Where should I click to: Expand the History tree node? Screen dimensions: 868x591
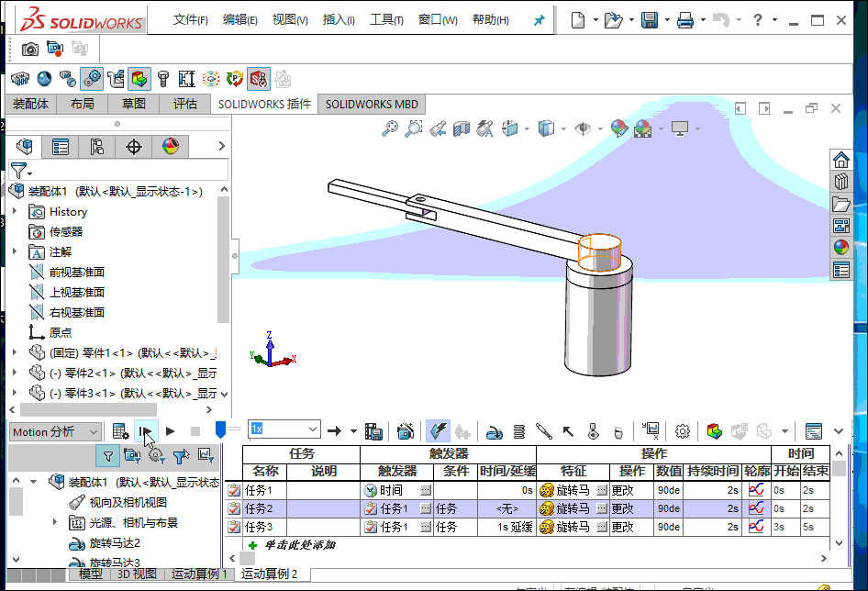15,211
